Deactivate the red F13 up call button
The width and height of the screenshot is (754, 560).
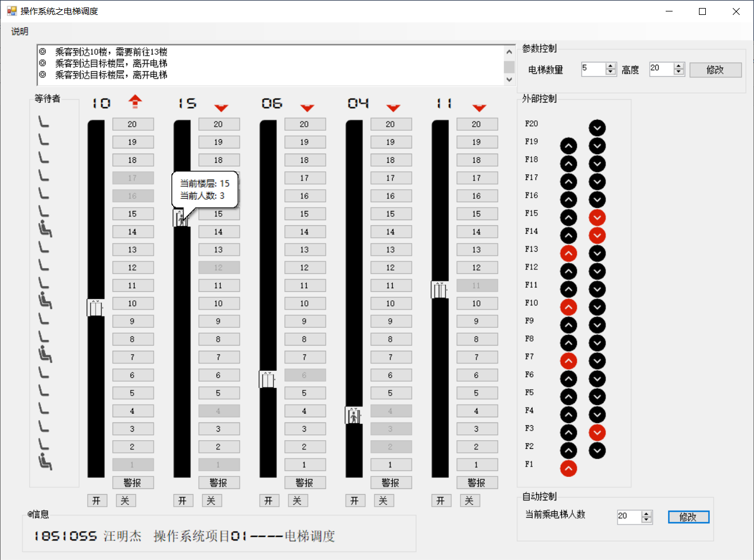pyautogui.click(x=568, y=253)
